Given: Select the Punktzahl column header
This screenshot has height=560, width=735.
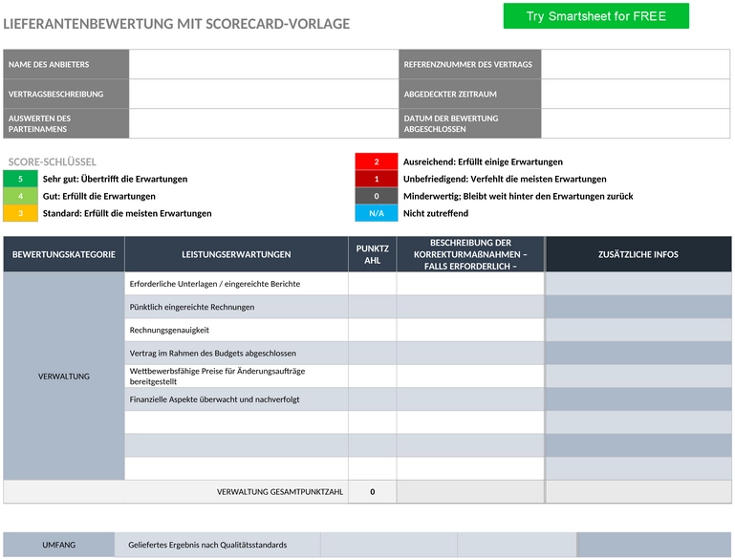Looking at the screenshot, I should 372,254.
